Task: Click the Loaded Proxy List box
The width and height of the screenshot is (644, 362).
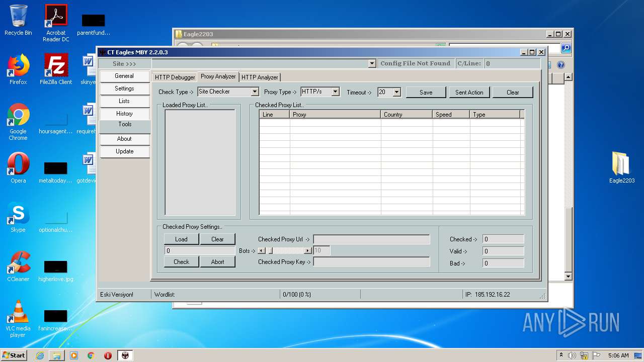Action: click(x=200, y=162)
